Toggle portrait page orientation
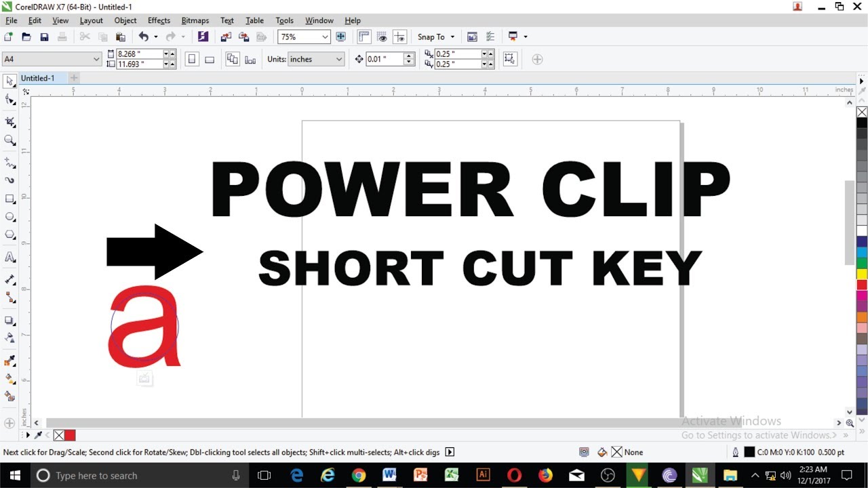The height and width of the screenshot is (488, 868). click(x=192, y=59)
